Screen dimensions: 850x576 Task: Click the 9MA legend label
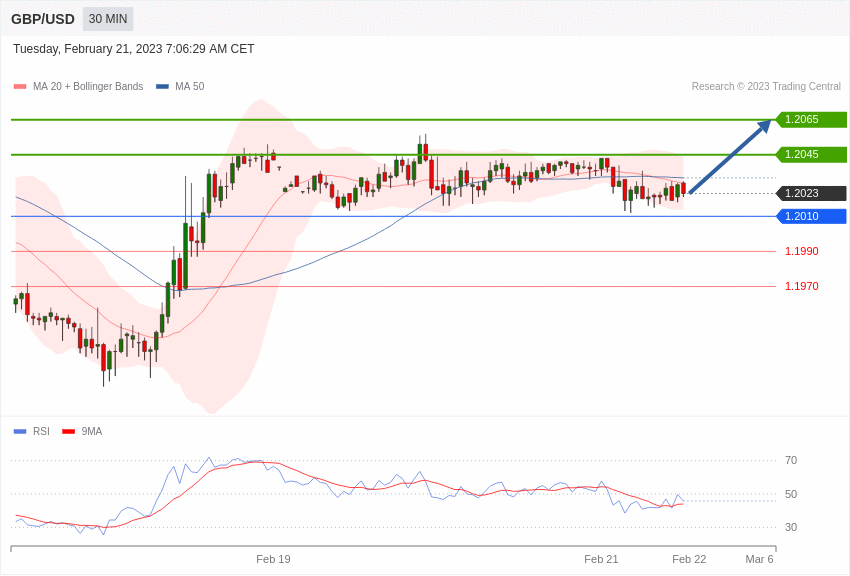[92, 431]
